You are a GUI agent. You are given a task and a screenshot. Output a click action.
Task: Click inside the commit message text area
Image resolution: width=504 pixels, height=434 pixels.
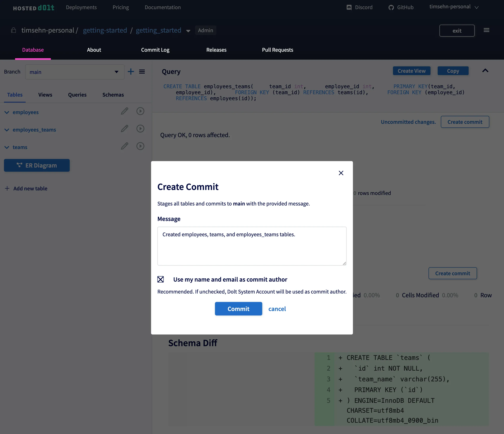point(252,246)
